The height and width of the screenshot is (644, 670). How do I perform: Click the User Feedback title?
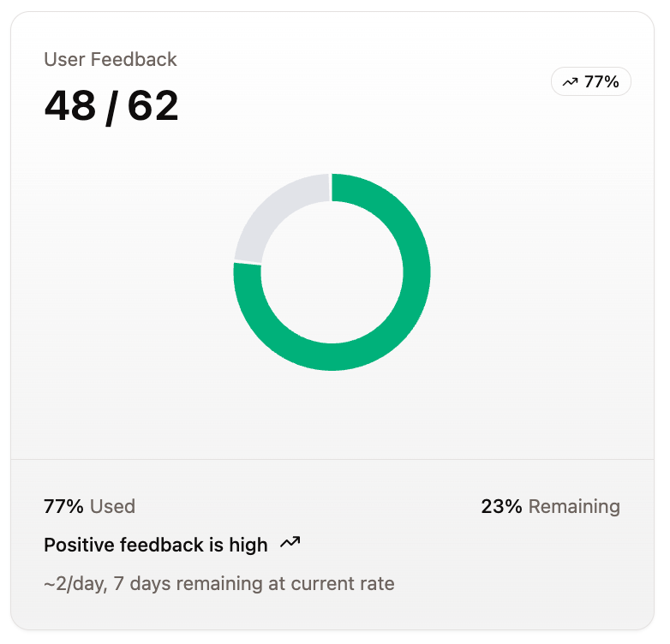pyautogui.click(x=111, y=59)
